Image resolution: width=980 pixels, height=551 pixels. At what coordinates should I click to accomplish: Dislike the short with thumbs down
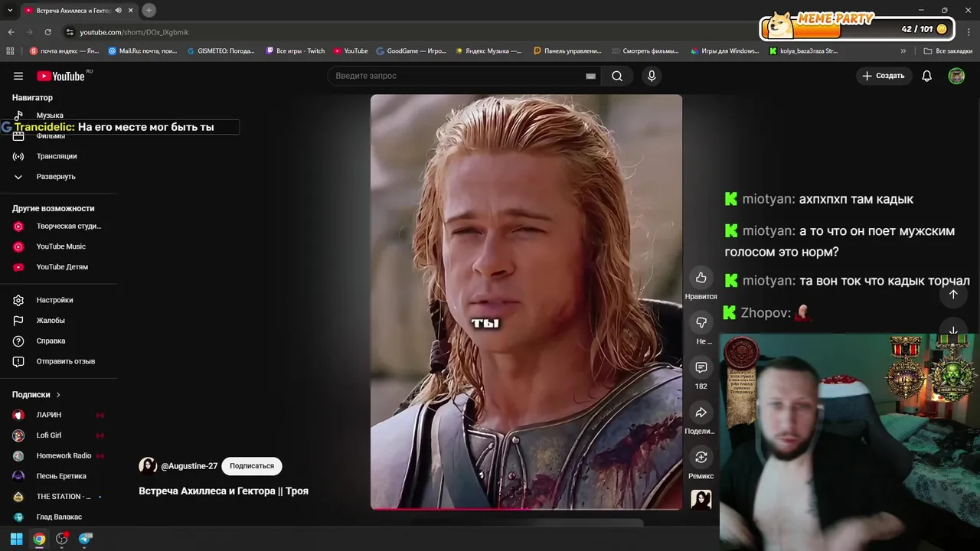(x=701, y=322)
